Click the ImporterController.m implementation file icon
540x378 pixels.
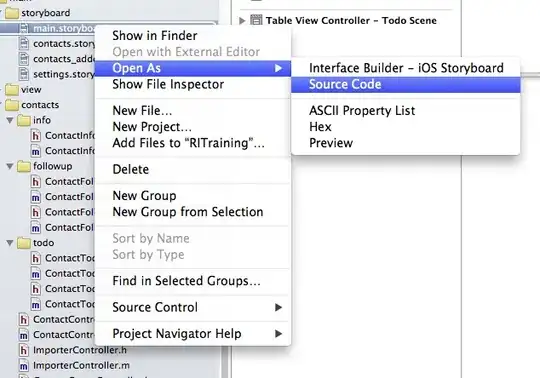[x=24, y=365]
